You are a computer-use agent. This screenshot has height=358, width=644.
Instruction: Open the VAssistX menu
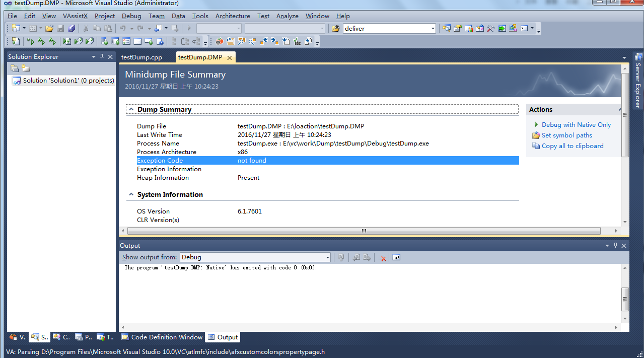(x=75, y=16)
